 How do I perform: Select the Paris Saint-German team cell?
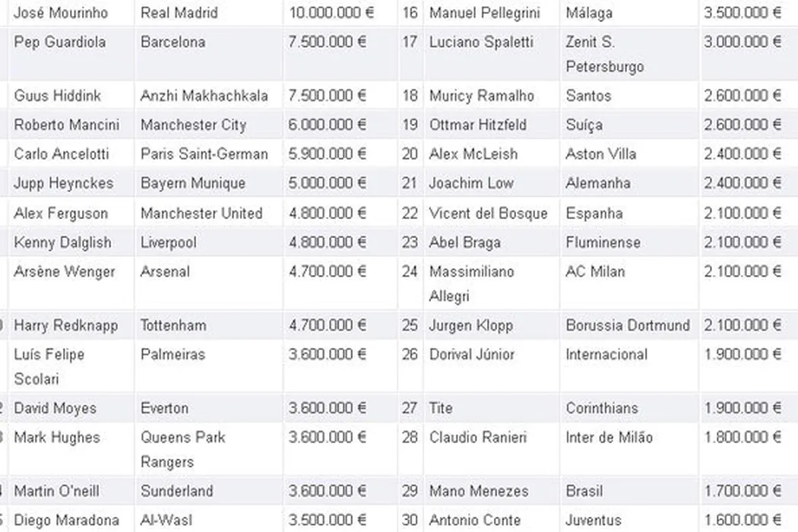(204, 154)
